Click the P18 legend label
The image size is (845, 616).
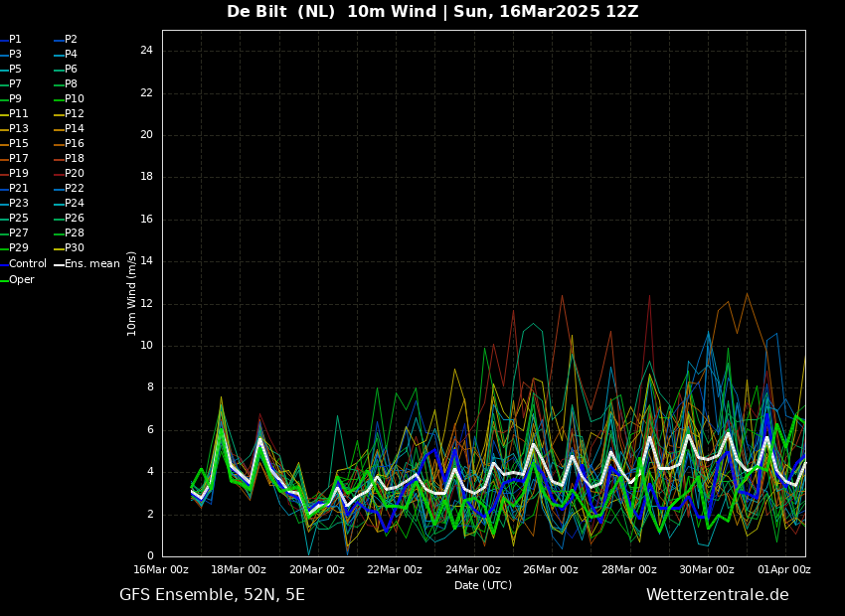tap(75, 159)
